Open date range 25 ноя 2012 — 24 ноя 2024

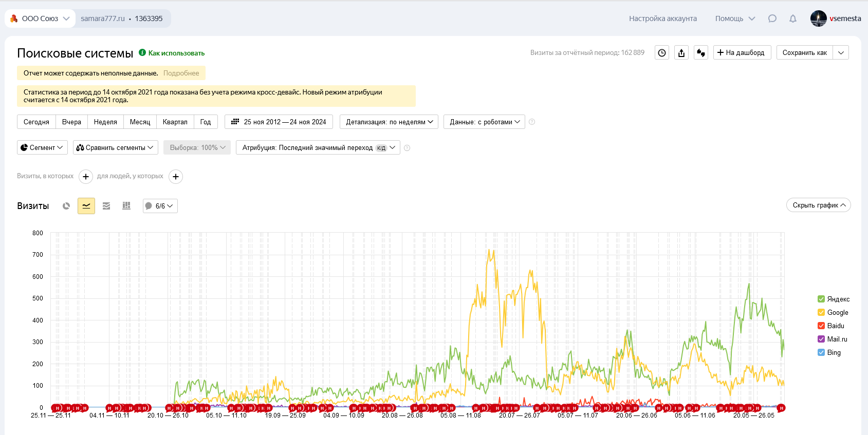coord(279,122)
